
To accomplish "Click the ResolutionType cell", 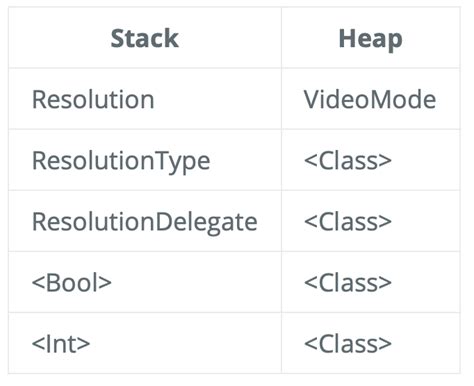I will (x=145, y=160).
